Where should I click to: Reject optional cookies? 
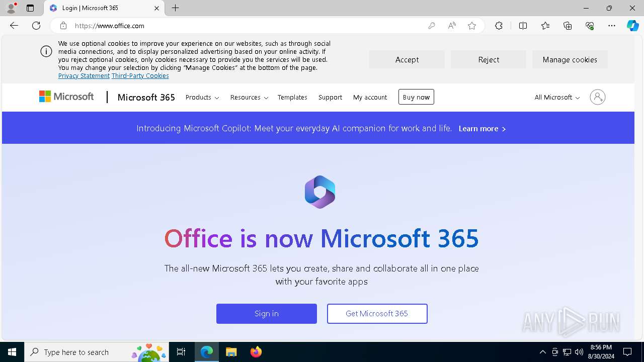(489, 59)
